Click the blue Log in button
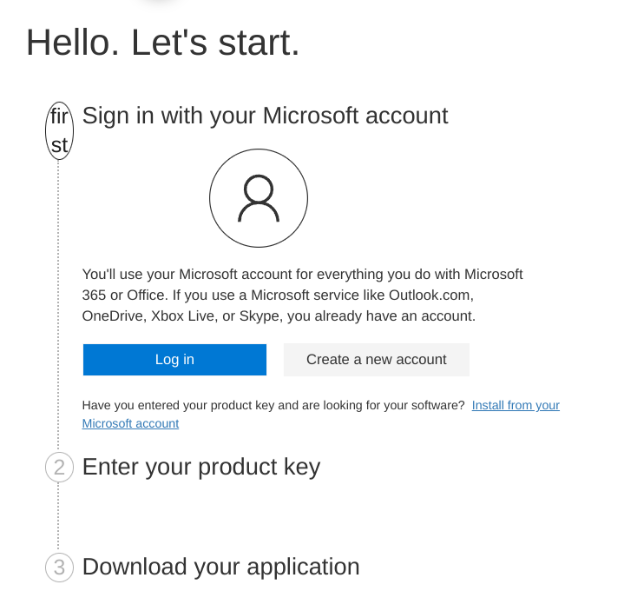The image size is (624, 611). click(x=174, y=360)
